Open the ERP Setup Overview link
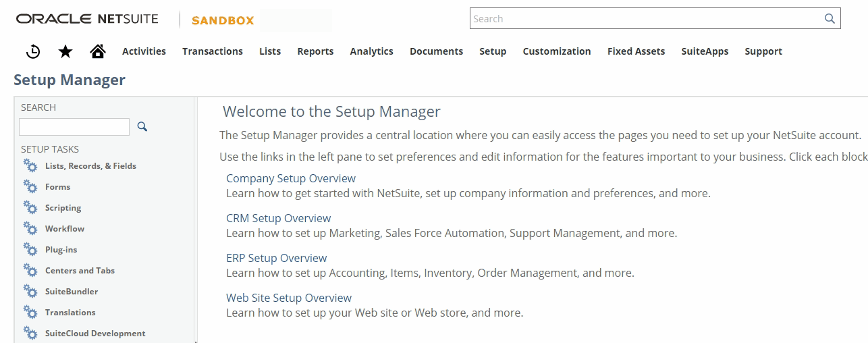Image resolution: width=868 pixels, height=343 pixels. coord(277,259)
